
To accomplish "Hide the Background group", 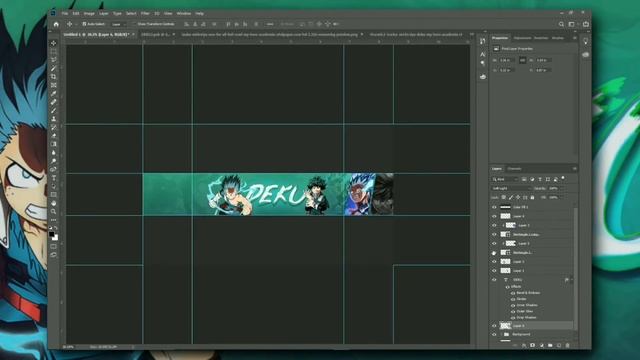I will 494,335.
